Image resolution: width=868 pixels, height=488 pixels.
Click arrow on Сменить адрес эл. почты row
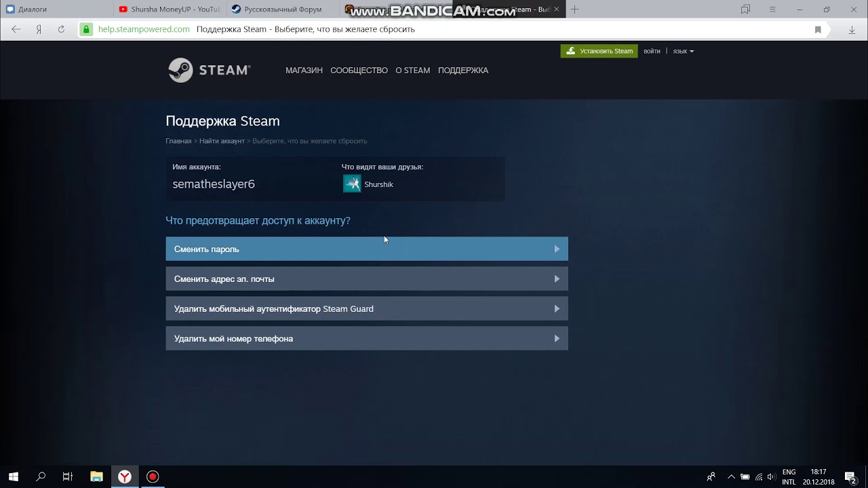pos(557,279)
